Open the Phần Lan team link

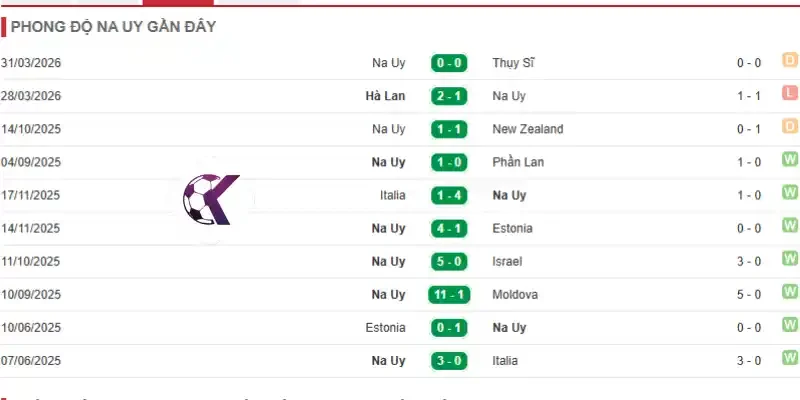pos(518,162)
